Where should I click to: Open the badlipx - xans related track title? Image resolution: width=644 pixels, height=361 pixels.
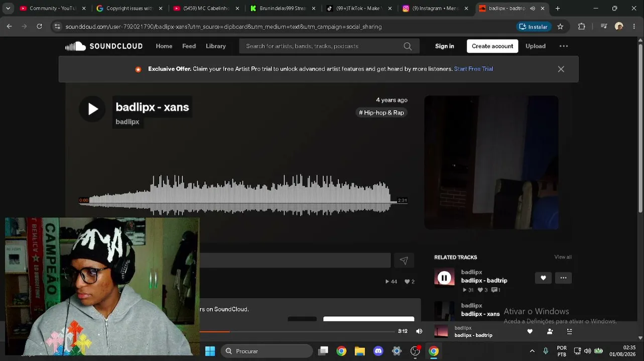(x=480, y=314)
